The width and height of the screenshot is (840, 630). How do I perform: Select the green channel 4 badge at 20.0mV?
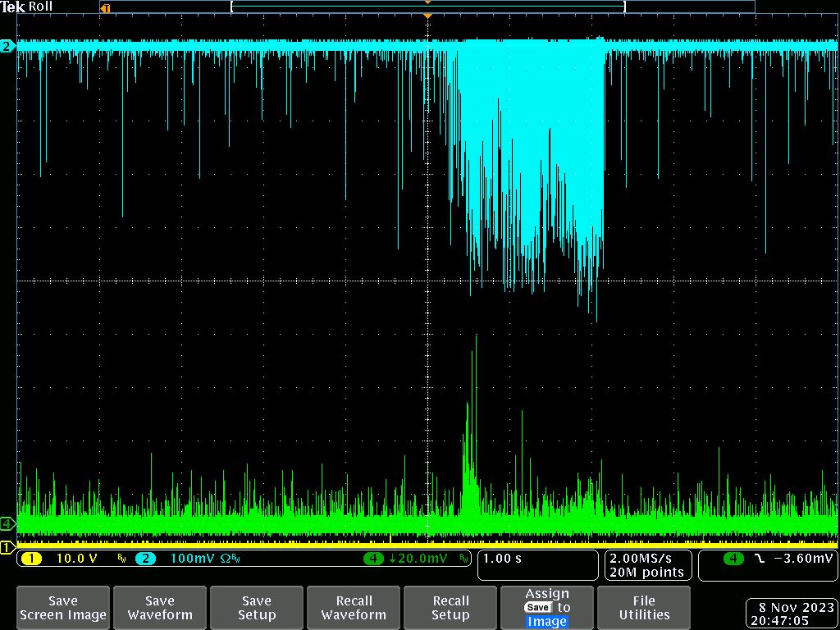(x=375, y=559)
